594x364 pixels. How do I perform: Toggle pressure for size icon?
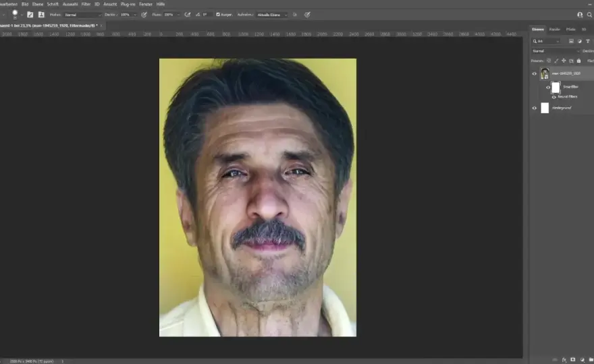[x=307, y=15]
